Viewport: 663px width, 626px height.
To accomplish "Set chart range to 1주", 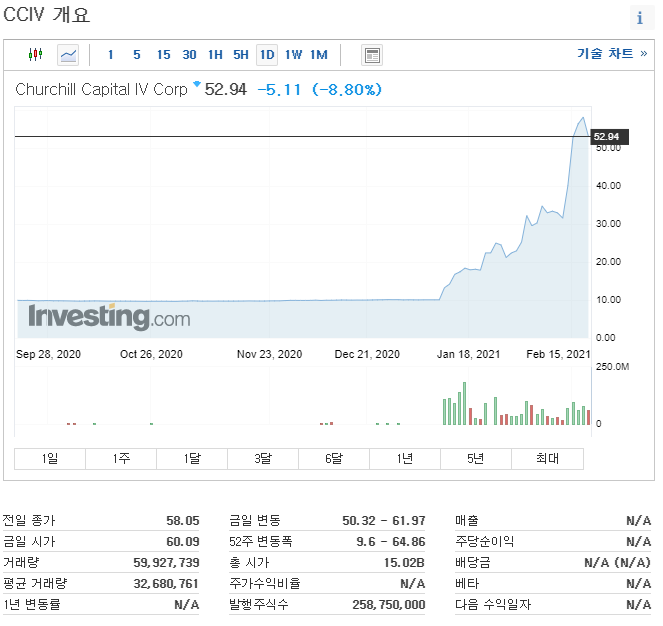I will 121,459.
